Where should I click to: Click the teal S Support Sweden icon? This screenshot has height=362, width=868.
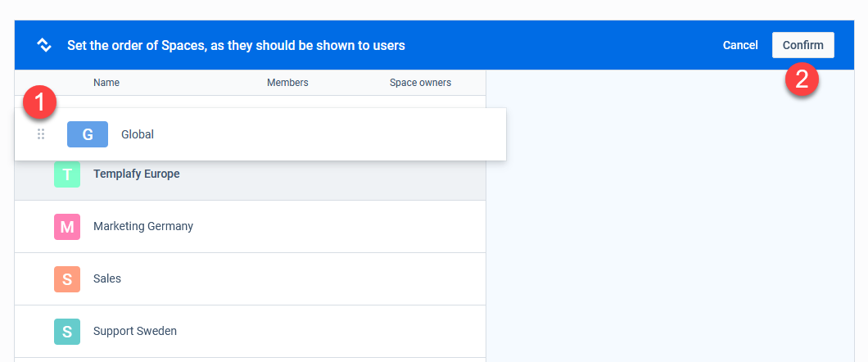[x=67, y=332]
